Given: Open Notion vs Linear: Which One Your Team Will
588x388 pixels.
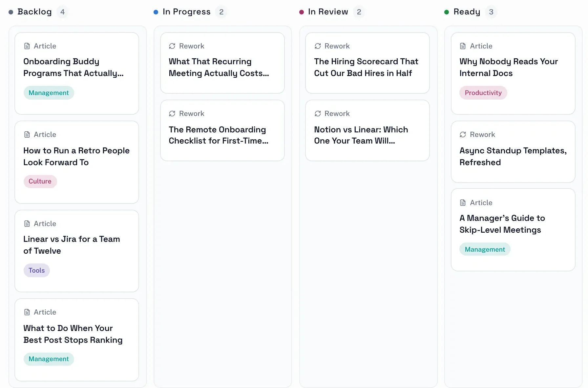Looking at the screenshot, I should click(361, 135).
